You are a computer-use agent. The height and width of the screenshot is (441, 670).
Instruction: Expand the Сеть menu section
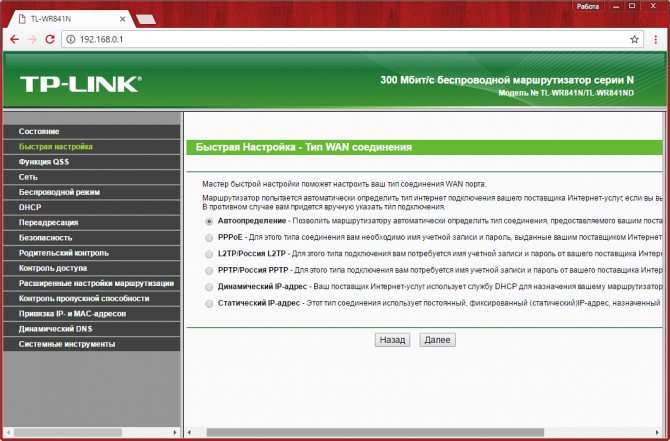(x=91, y=177)
